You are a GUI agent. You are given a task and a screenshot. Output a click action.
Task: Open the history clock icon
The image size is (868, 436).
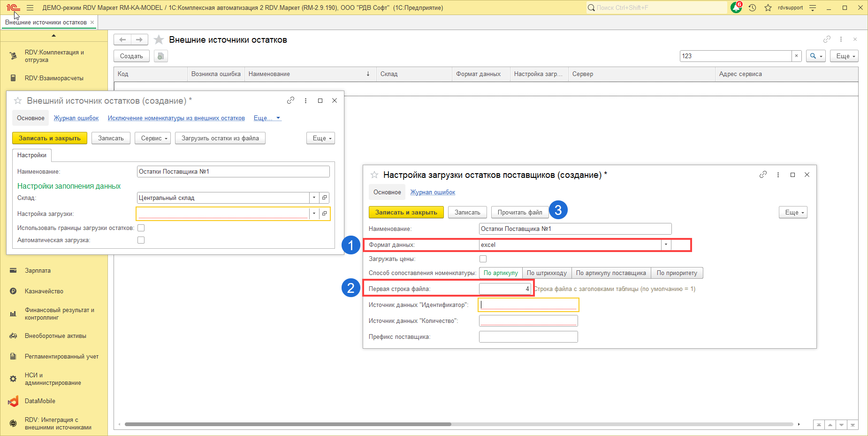pos(753,8)
